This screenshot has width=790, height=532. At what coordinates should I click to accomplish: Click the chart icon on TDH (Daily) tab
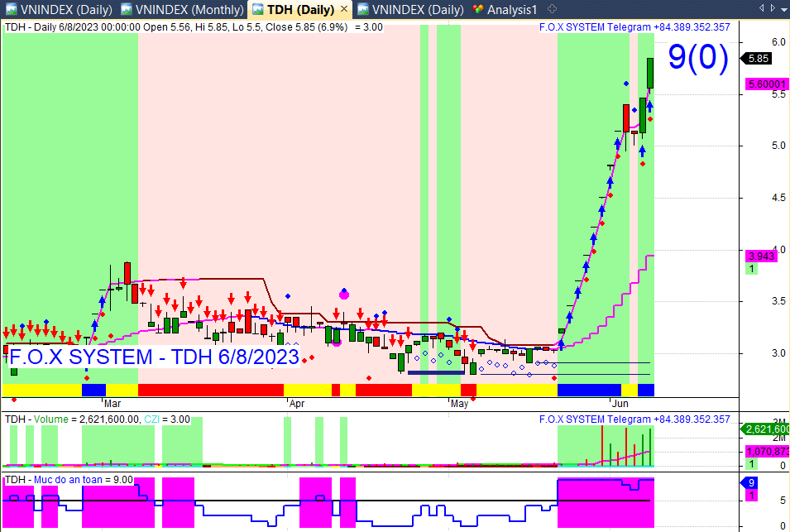point(258,9)
